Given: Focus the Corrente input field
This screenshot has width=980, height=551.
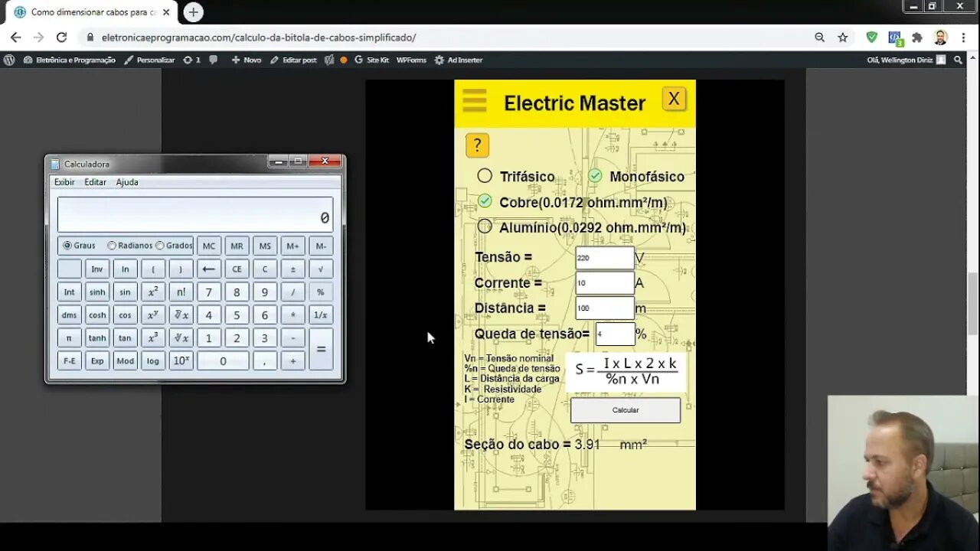Looking at the screenshot, I should pos(604,283).
